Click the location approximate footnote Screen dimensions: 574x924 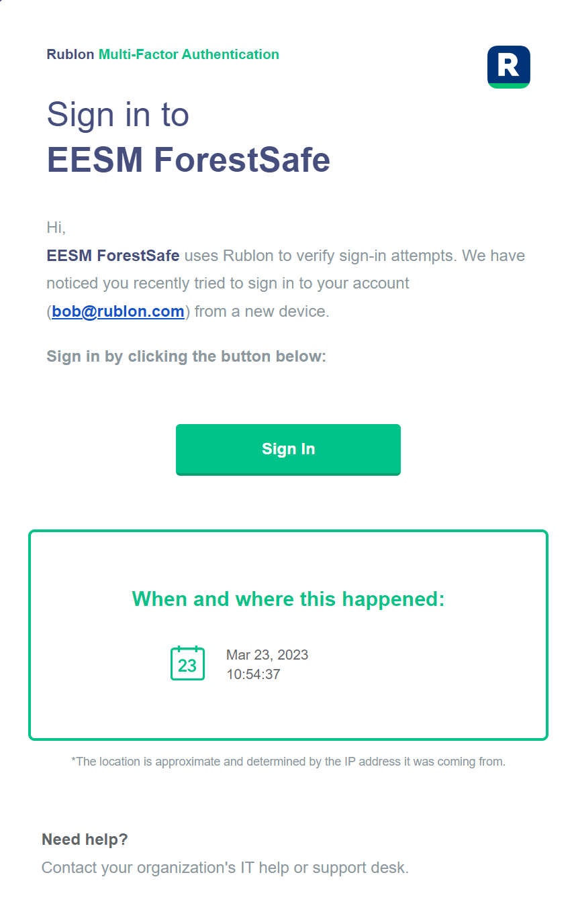288,762
